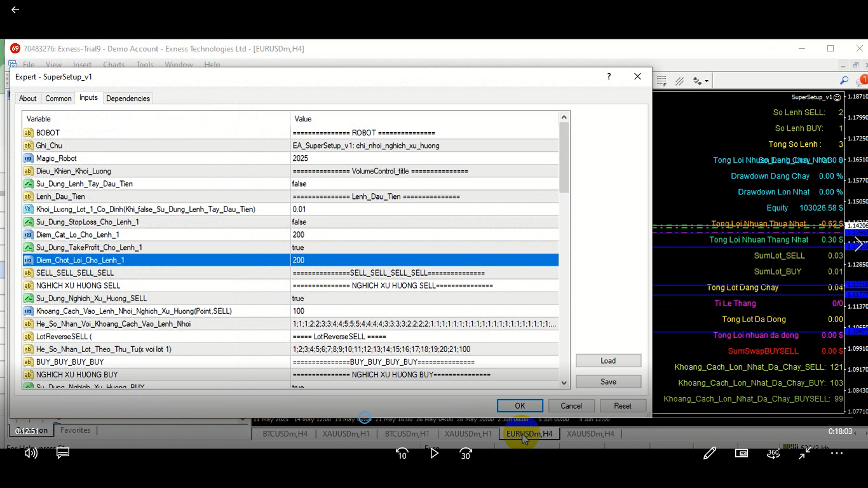Click the back arrow in the video player

tap(15, 10)
